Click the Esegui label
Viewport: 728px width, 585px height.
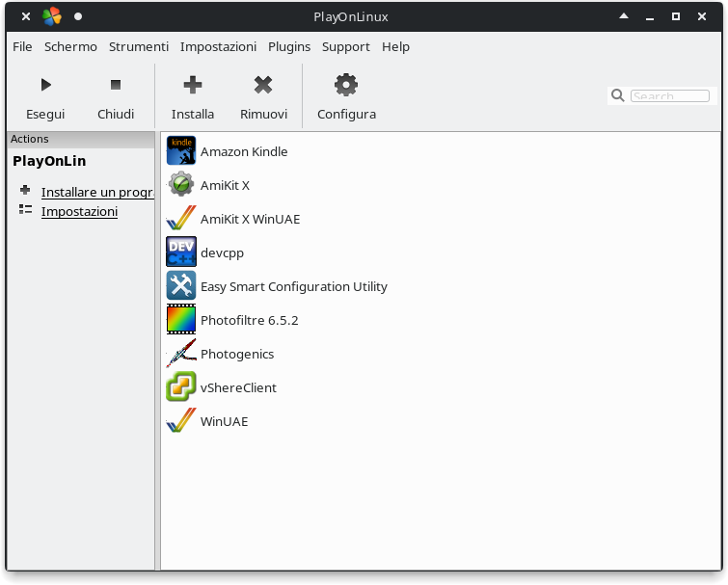coord(45,114)
